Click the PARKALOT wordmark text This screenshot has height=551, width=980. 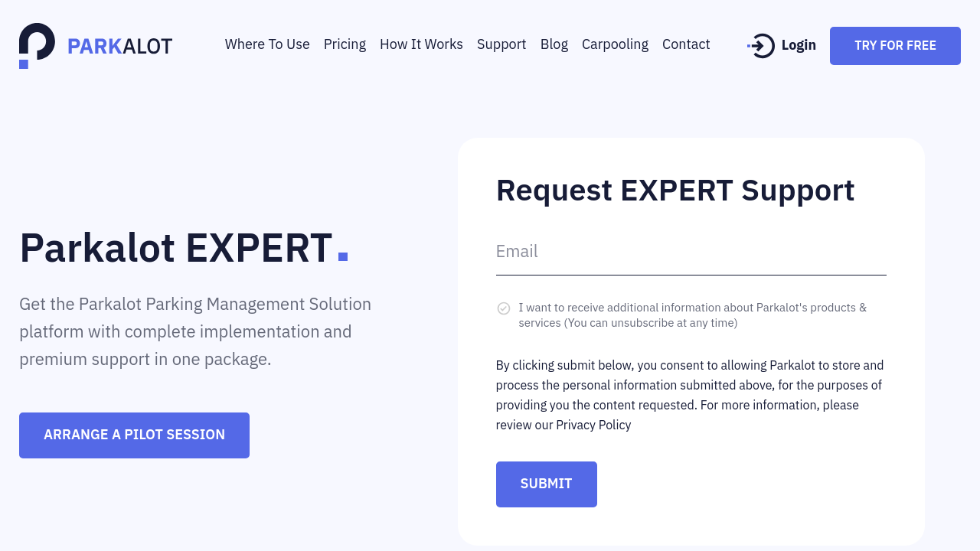point(119,47)
